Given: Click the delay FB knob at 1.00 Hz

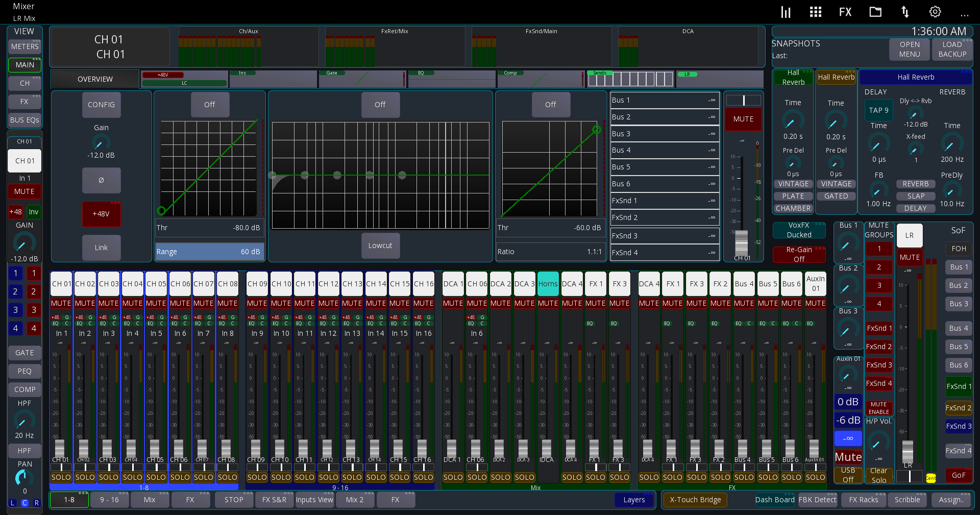Looking at the screenshot, I should pyautogui.click(x=878, y=190).
